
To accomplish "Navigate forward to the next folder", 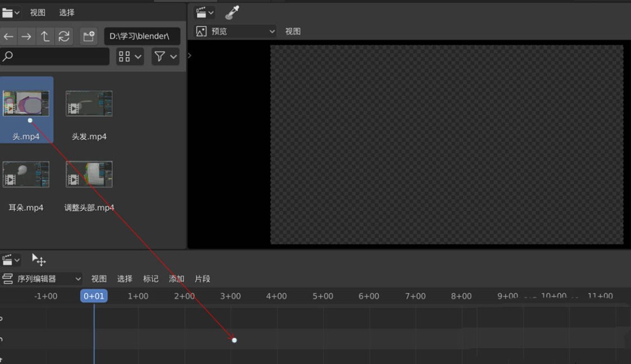I will pyautogui.click(x=26, y=36).
